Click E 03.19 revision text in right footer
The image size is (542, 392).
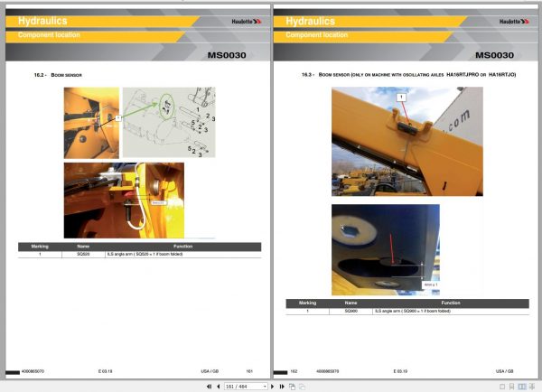tap(400, 371)
